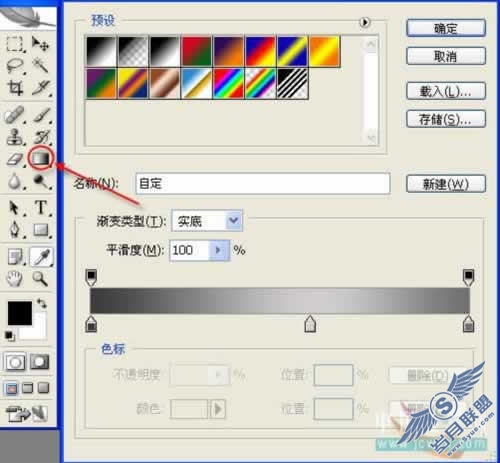Select the Blur tool
Viewport: 500px width, 463px height.
tap(15, 182)
